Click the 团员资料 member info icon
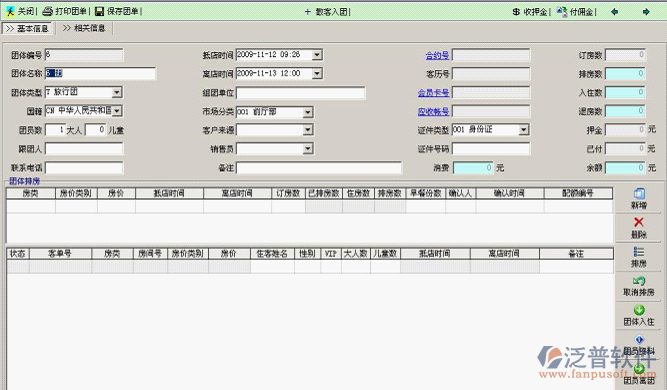This screenshot has height=390, width=667. click(639, 339)
